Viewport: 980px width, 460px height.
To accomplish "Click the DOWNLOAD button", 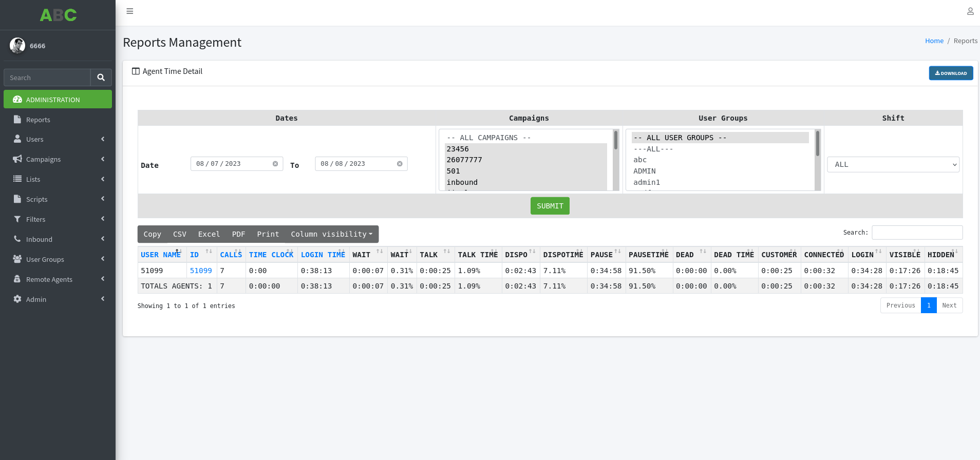I will [951, 73].
